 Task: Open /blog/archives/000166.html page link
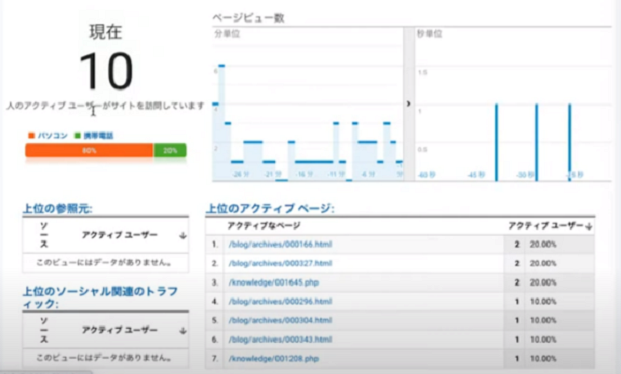tap(280, 244)
